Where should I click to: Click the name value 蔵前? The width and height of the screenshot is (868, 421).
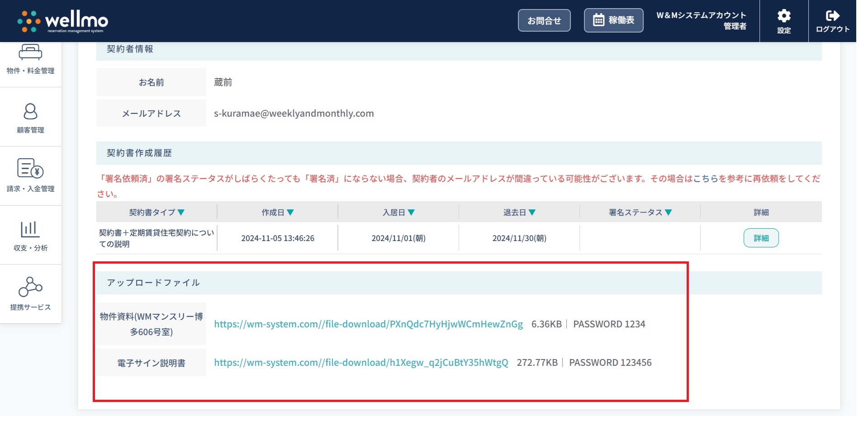pyautogui.click(x=223, y=82)
